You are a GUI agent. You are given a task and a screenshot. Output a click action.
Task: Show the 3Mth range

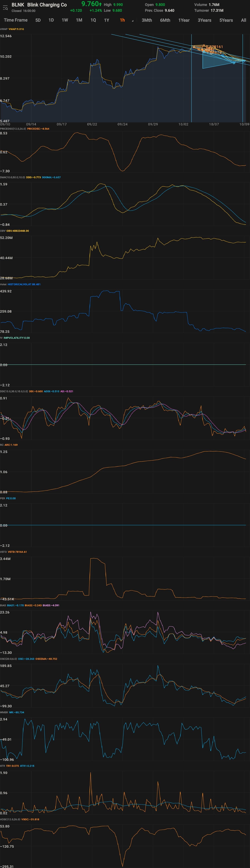coord(147,20)
